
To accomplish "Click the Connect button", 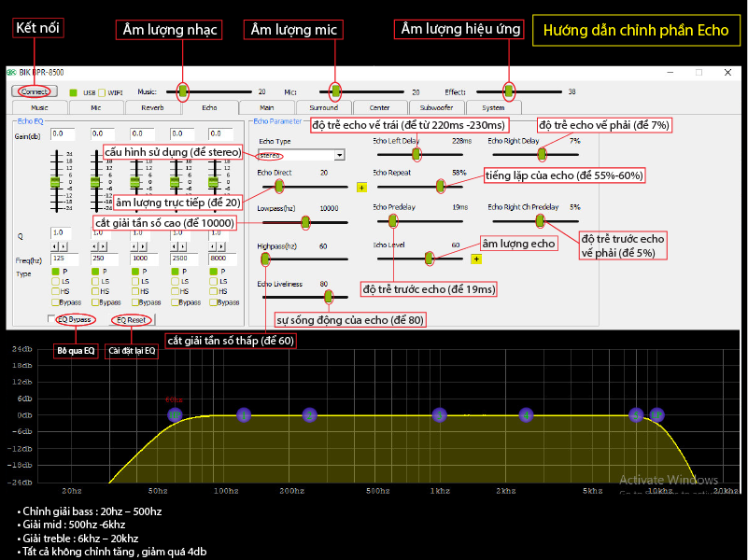I will tap(35, 91).
